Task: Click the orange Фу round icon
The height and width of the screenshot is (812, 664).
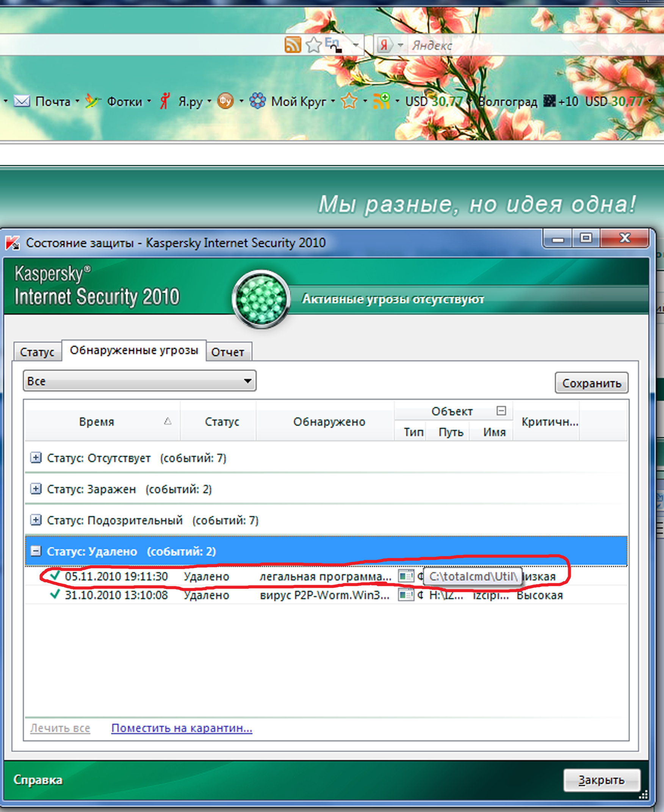Action: (x=225, y=101)
